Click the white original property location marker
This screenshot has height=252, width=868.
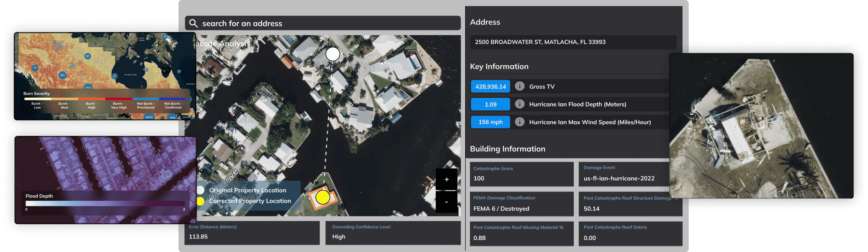click(x=333, y=54)
